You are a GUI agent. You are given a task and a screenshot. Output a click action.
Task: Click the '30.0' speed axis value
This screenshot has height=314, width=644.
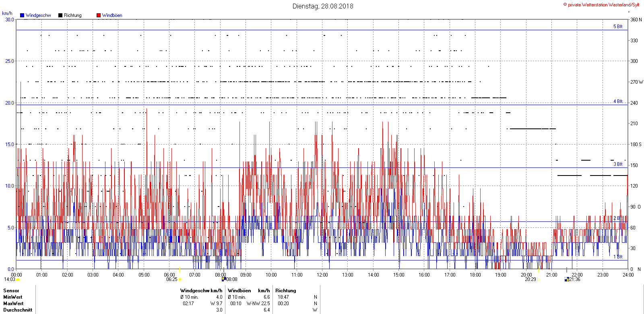(10, 19)
